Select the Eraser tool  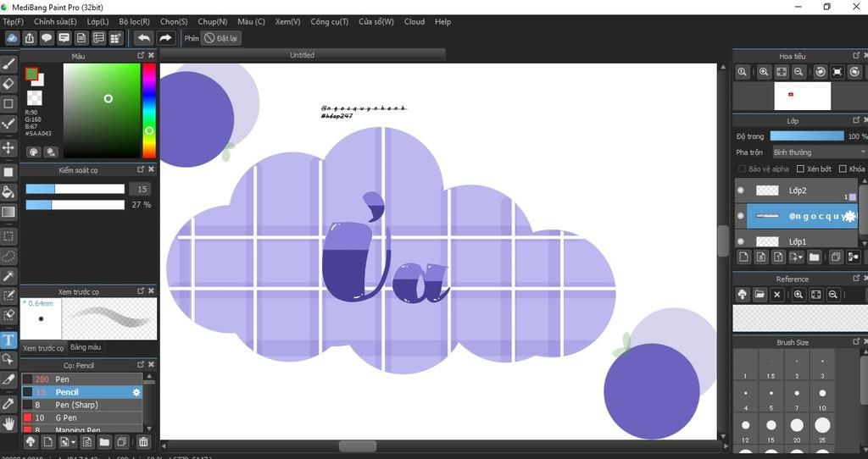(8, 84)
